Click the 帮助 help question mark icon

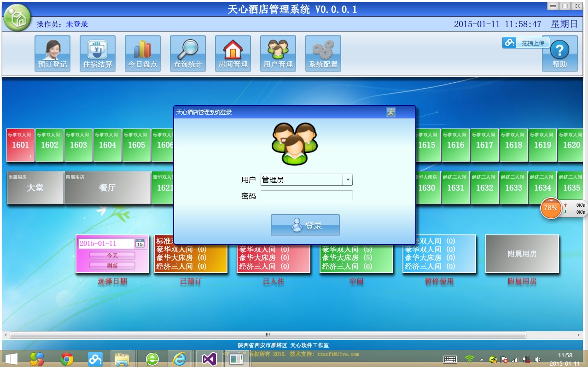559,53
